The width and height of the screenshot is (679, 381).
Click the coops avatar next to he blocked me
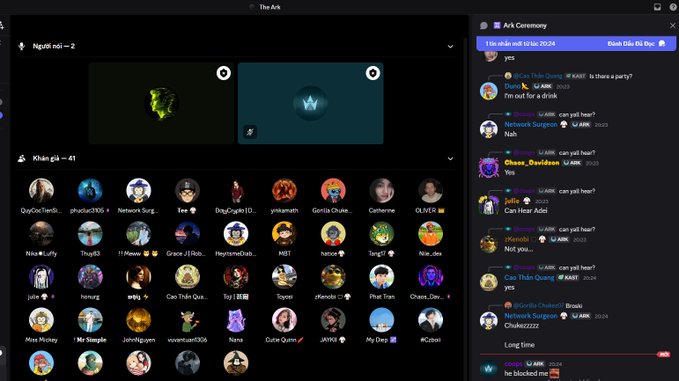pos(488,369)
